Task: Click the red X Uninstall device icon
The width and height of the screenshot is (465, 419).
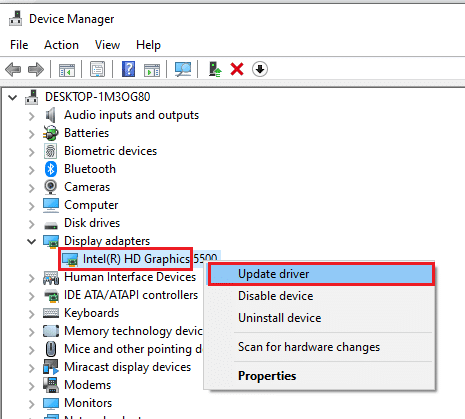Action: (x=237, y=69)
